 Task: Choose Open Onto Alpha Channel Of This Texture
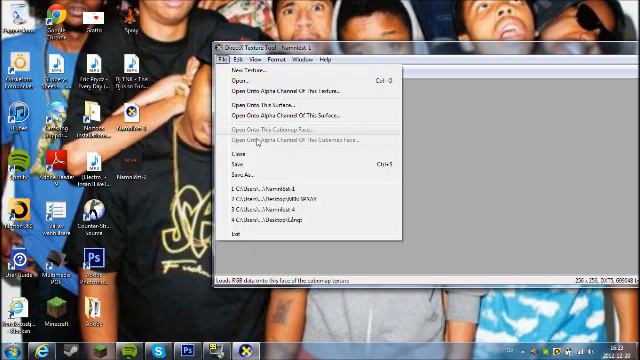[285, 91]
